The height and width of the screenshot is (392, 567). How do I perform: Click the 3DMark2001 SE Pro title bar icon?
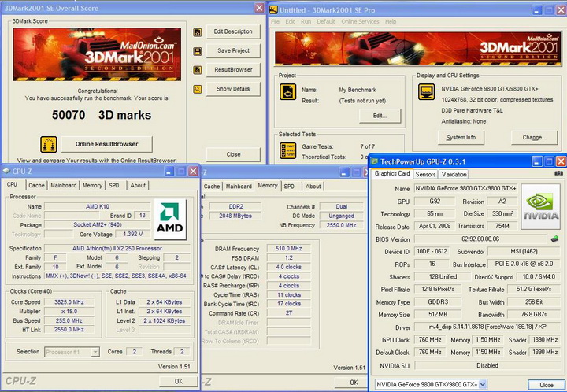274,9
